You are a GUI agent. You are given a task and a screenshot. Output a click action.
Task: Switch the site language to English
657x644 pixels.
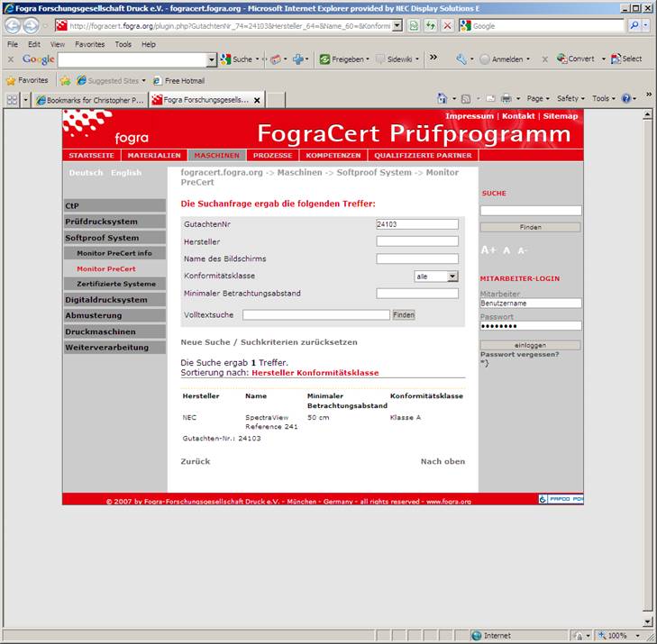tap(126, 173)
